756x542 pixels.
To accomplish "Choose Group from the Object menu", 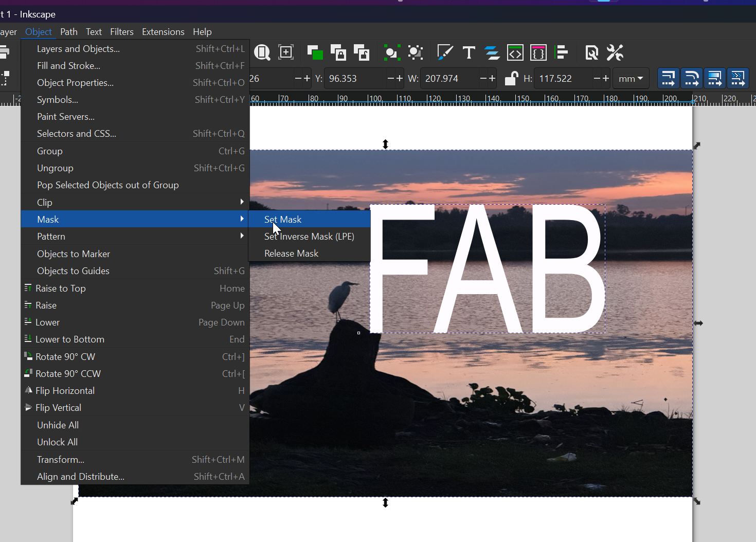I will [135, 151].
